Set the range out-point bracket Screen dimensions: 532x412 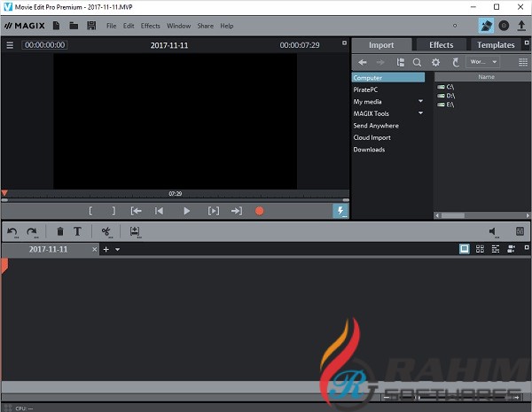[113, 211]
